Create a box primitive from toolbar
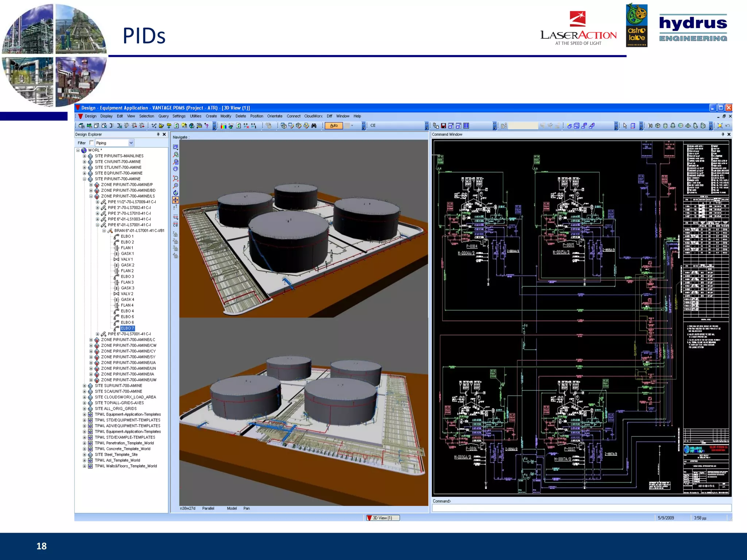The image size is (747, 560). pyautogui.click(x=658, y=126)
